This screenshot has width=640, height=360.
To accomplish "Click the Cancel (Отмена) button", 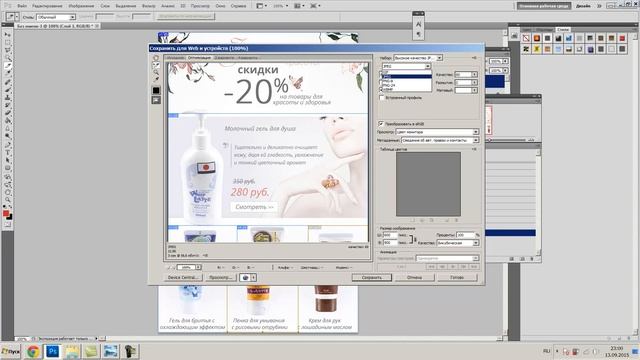I will coord(414,278).
